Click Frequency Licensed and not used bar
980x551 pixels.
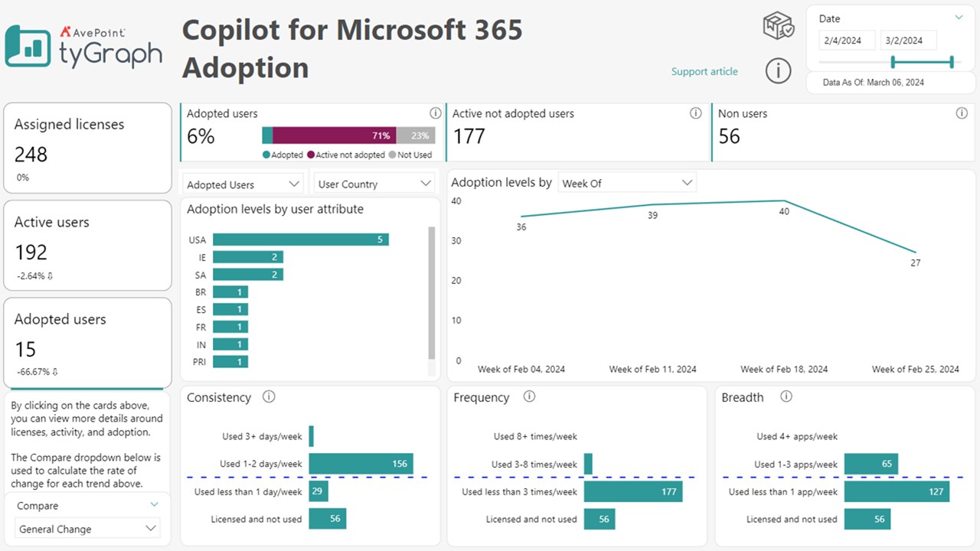point(599,519)
